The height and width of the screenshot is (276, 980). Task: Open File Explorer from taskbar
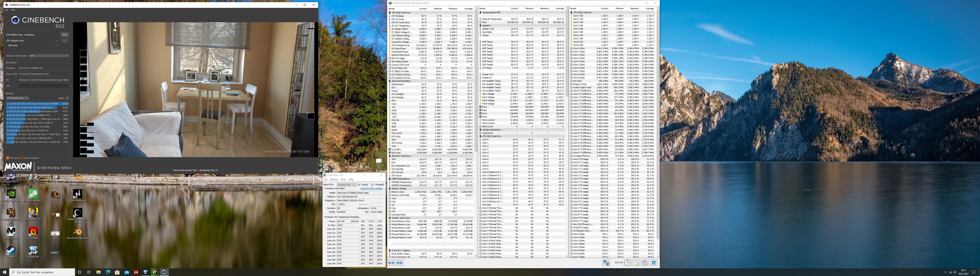tap(98, 272)
